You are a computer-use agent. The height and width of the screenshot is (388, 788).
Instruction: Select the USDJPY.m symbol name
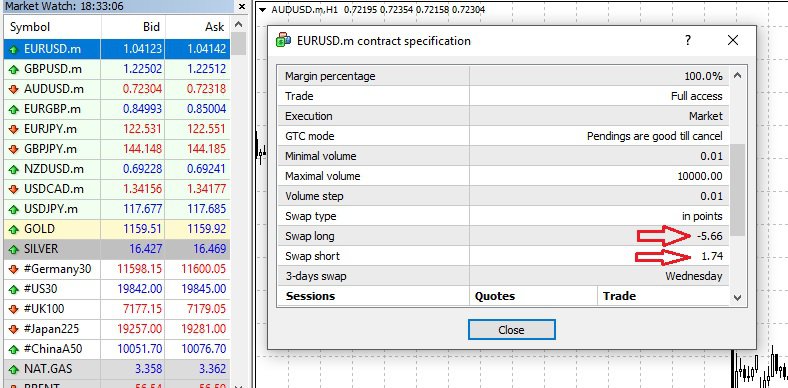(x=51, y=209)
